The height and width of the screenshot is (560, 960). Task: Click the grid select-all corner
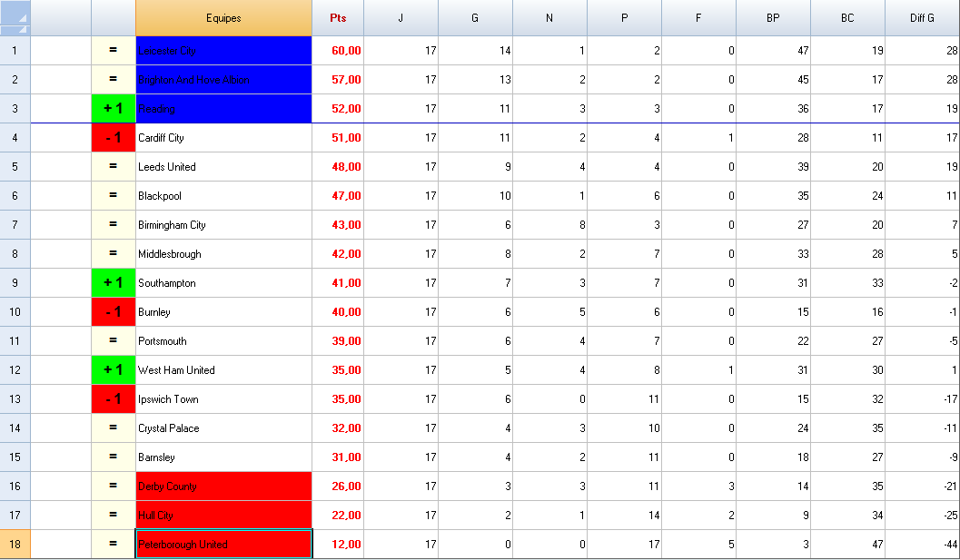pyautogui.click(x=15, y=18)
